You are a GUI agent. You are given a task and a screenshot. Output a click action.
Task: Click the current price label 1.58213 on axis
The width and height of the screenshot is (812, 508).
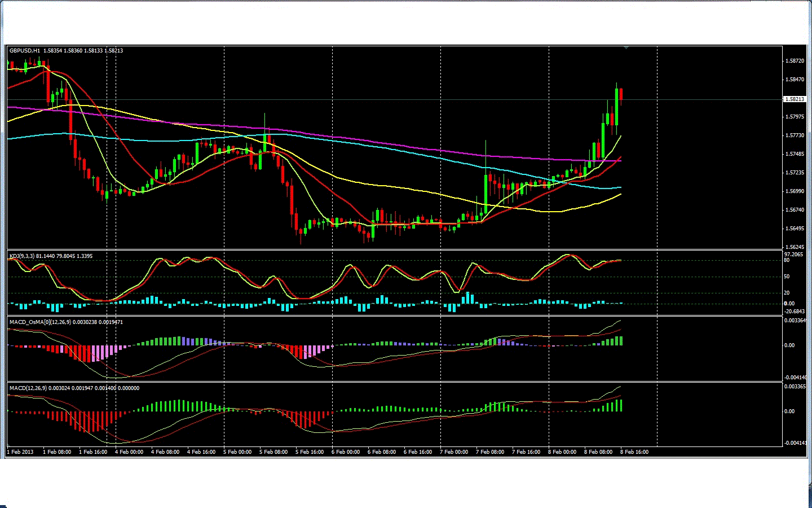pos(795,99)
